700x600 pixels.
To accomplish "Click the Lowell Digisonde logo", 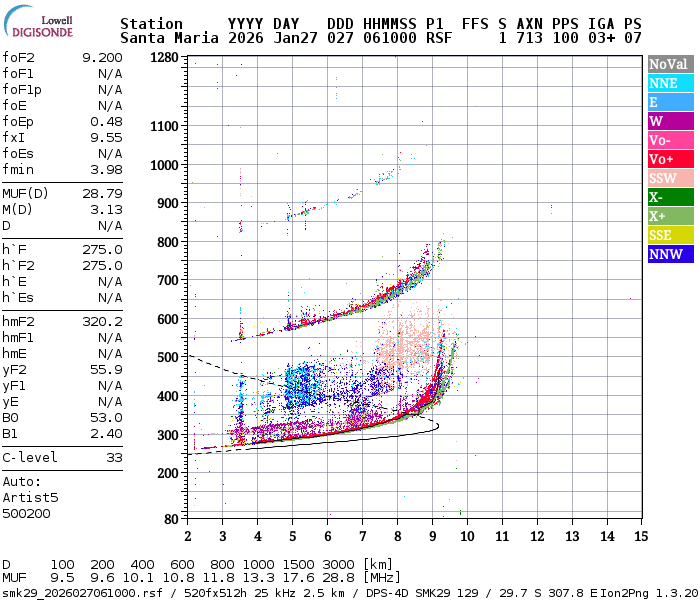I will [38, 21].
